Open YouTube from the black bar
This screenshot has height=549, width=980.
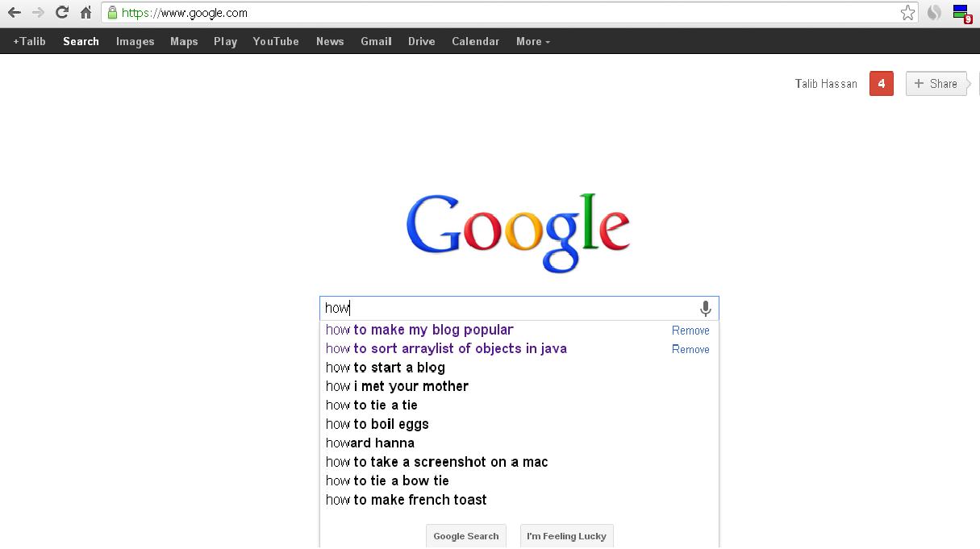tap(276, 41)
